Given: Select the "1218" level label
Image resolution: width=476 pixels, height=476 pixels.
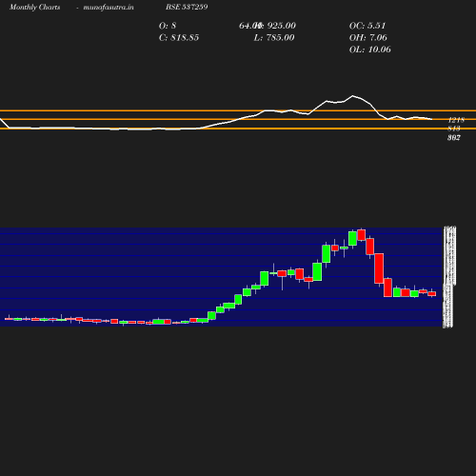Looking at the screenshot, I should coord(456,120).
